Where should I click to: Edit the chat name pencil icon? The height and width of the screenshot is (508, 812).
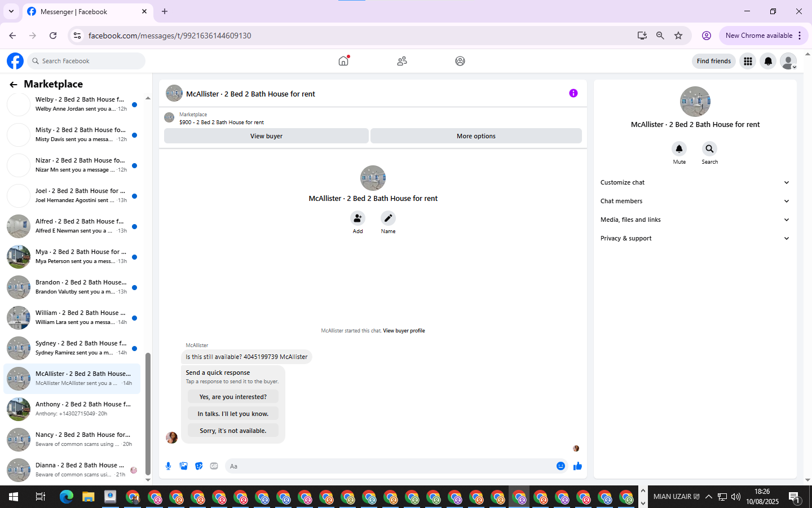[x=388, y=218]
